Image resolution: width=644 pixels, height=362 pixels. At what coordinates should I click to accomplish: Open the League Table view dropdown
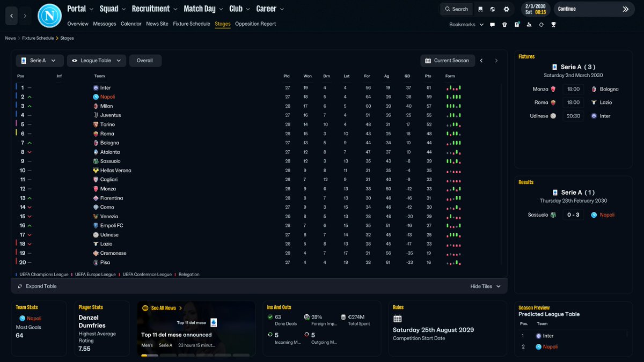click(97, 61)
